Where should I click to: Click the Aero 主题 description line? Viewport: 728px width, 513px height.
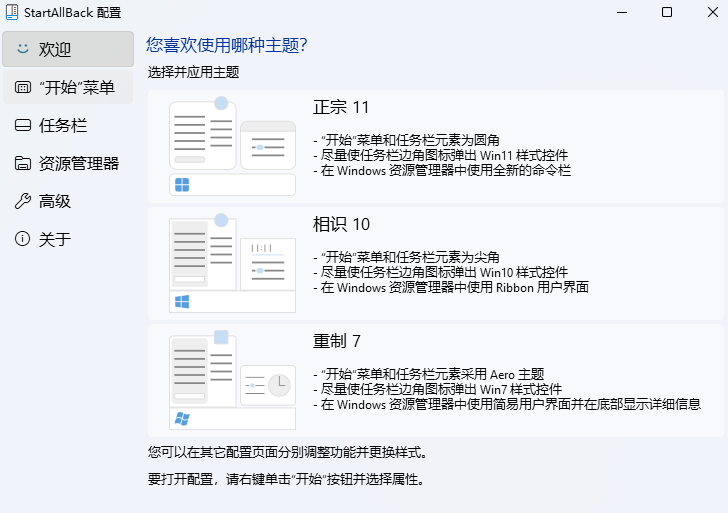[x=433, y=374]
